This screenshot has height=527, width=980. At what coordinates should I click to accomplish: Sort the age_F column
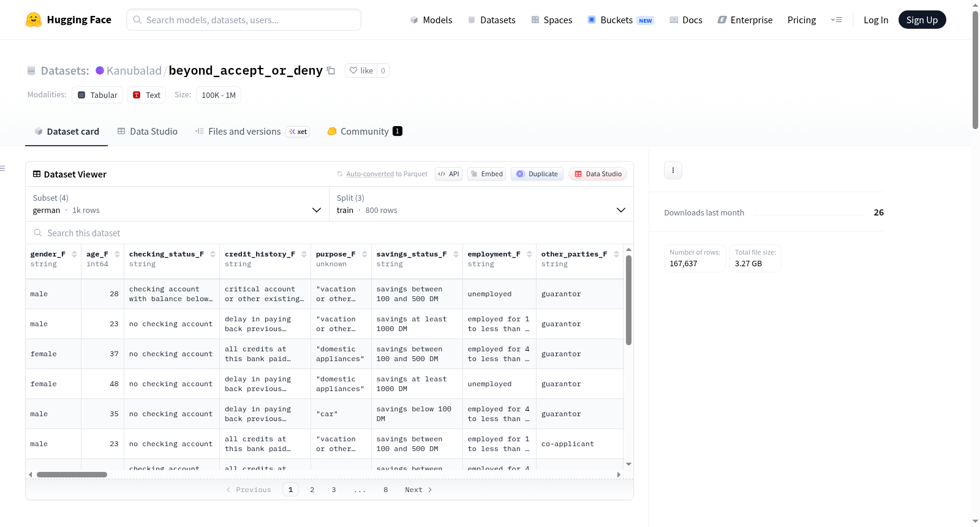pyautogui.click(x=117, y=254)
